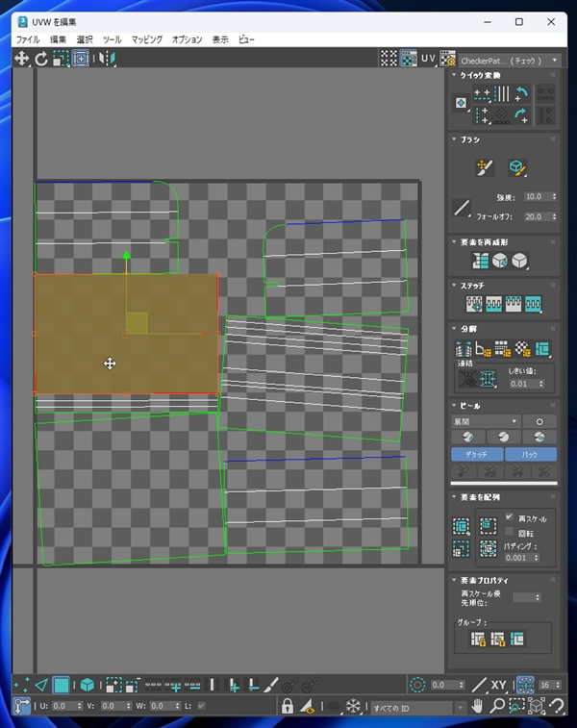Toggle Absolute/Relative transform type-in button

pyautogui.click(x=21, y=706)
